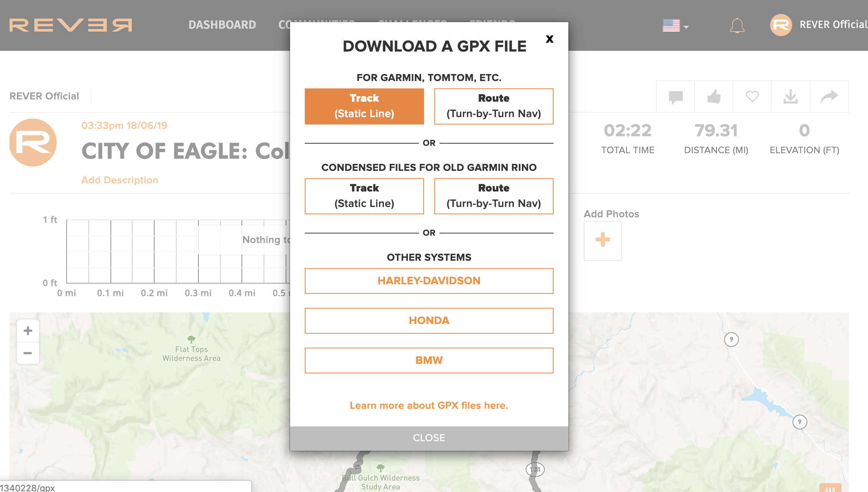Zoom in on the map
Screen dimensions: 868x492
(x=28, y=331)
